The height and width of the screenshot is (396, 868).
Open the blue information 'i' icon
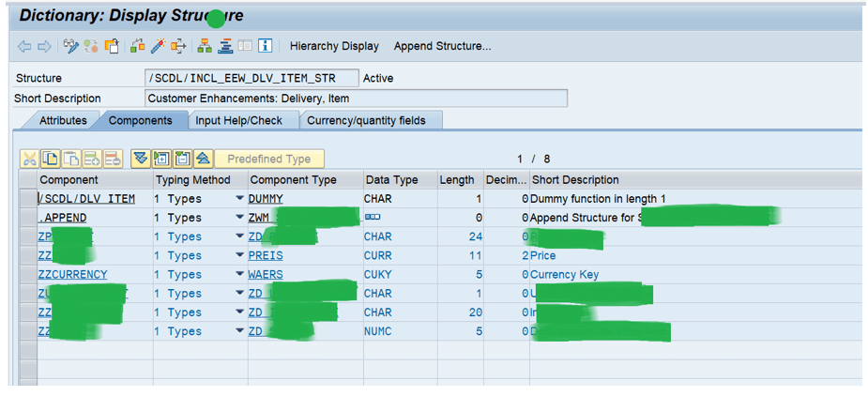[x=266, y=47]
